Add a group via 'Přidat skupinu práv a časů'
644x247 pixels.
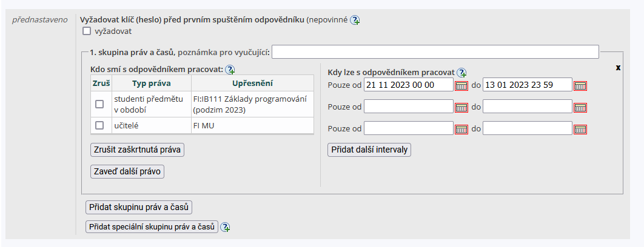(139, 207)
